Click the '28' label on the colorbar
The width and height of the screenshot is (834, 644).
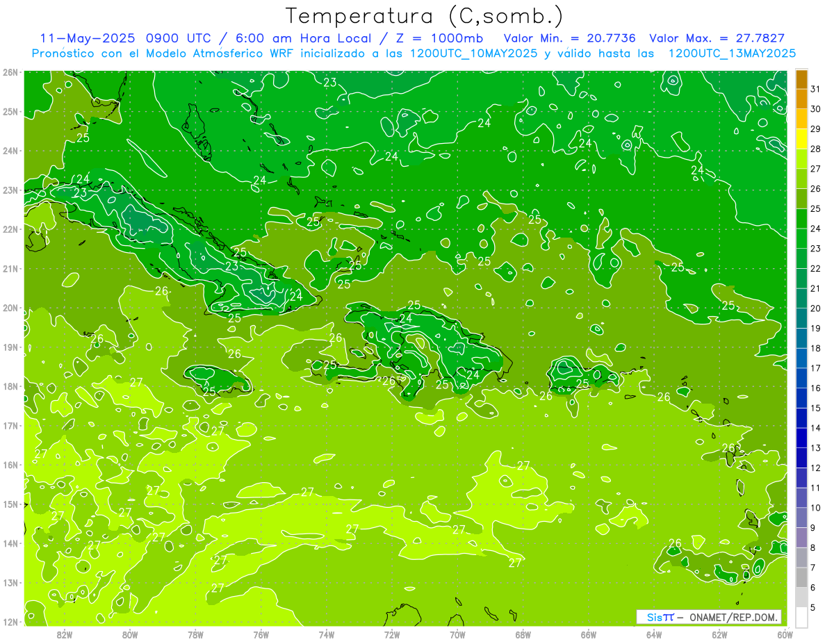coord(816,149)
